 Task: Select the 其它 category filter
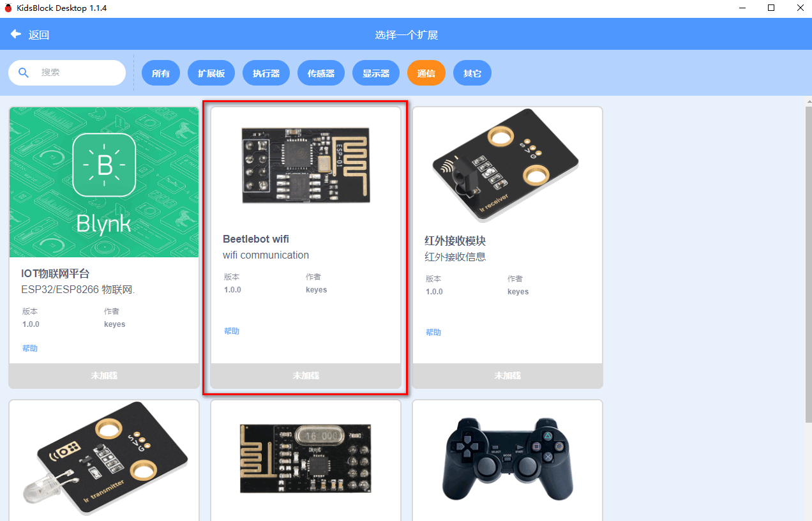click(472, 73)
